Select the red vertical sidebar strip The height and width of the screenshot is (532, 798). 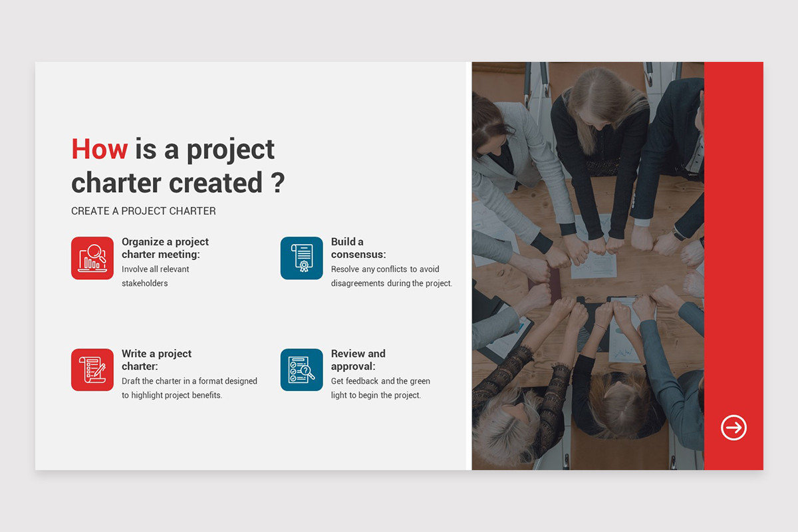[733, 199]
